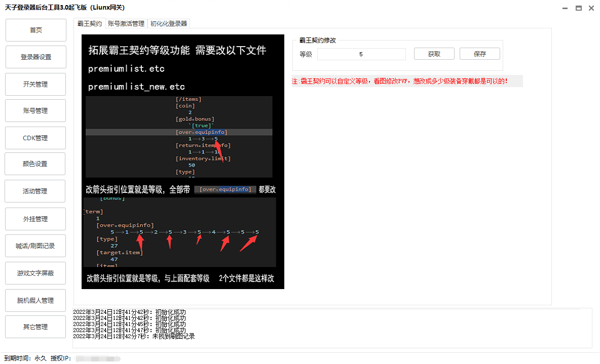
Task: Go to 开关管理 section
Action: click(x=35, y=84)
